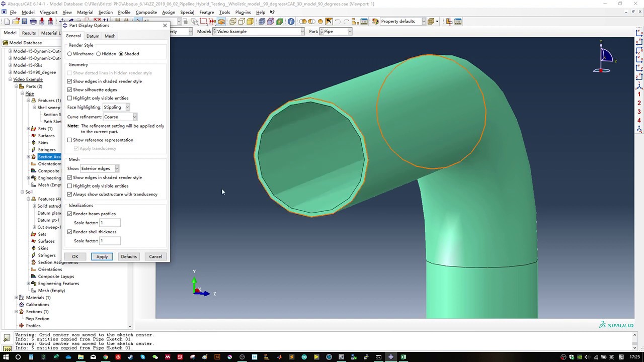Screen dimensions: 644x362
Task: Click the message area icon
Action: click(7, 338)
